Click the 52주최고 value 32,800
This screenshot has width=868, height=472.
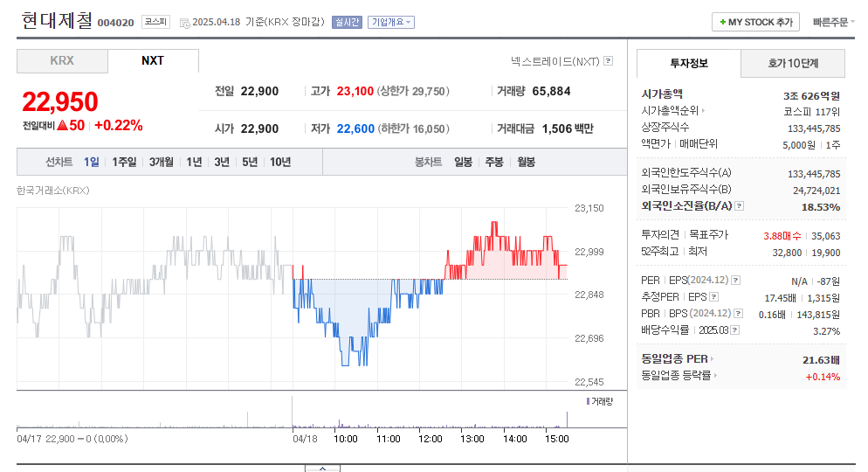pos(787,253)
